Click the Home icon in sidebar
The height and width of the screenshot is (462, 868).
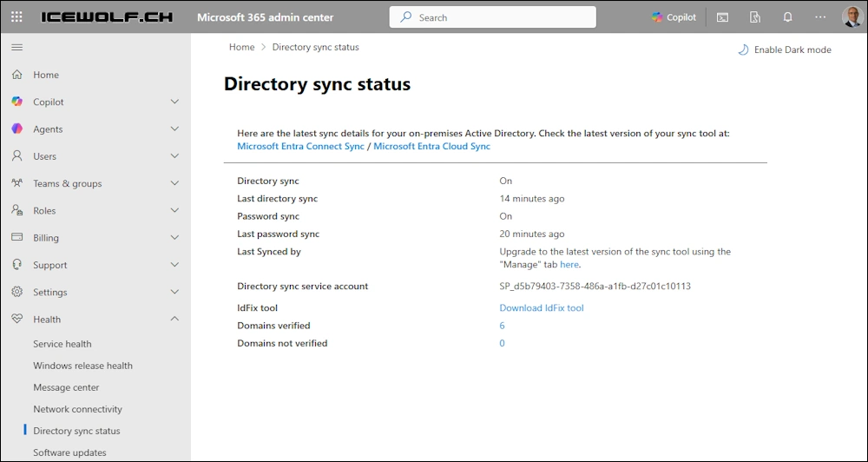click(x=17, y=75)
